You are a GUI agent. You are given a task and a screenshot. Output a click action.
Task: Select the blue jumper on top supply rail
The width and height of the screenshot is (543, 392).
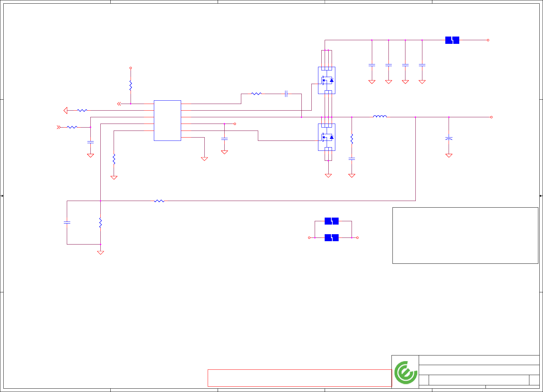(x=452, y=40)
